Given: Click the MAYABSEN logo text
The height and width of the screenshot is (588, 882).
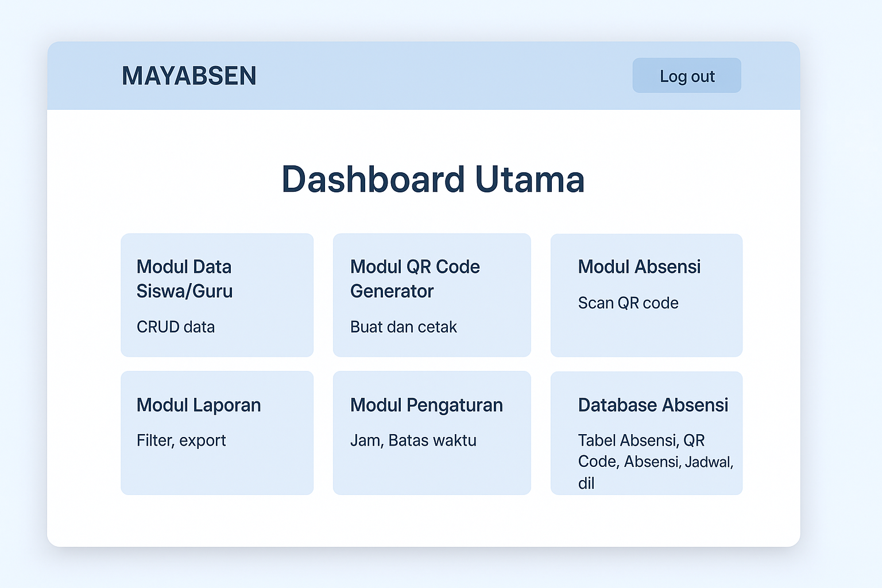Looking at the screenshot, I should click(x=189, y=76).
